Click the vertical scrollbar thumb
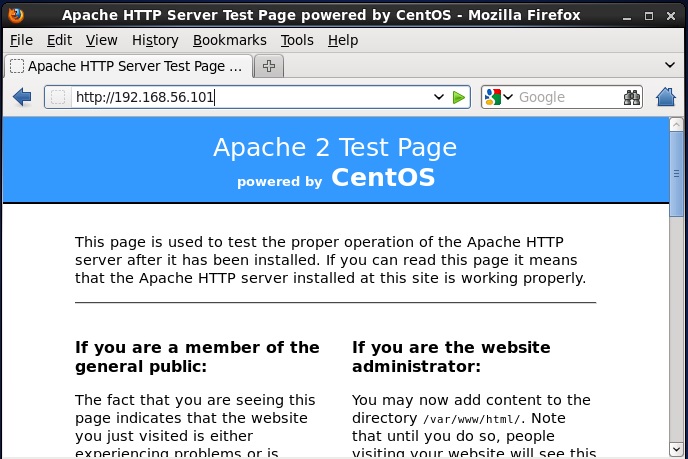Screen dimensions: 688x459 [676, 174]
